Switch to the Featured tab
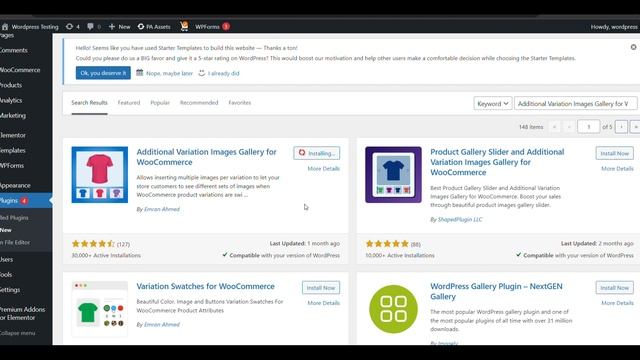 click(129, 103)
